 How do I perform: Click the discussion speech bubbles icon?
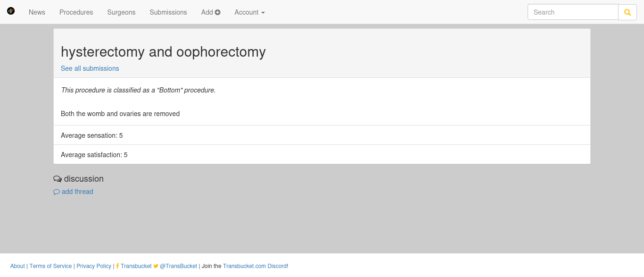coord(58,179)
